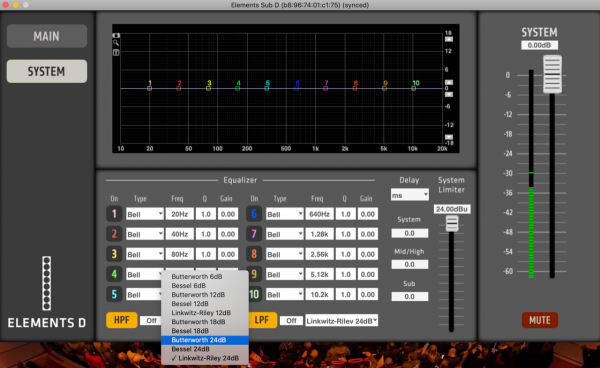Toggle EQ band 6 on
This screenshot has height=368, width=600.
click(254, 214)
